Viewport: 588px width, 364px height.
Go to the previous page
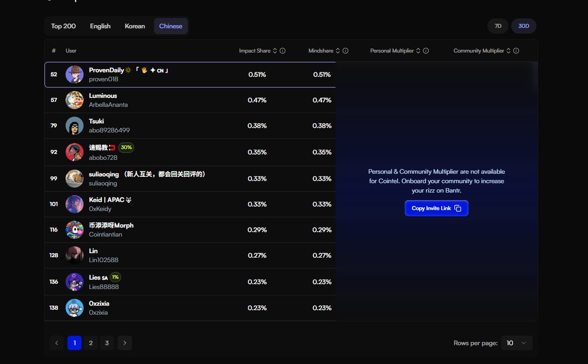[56, 343]
